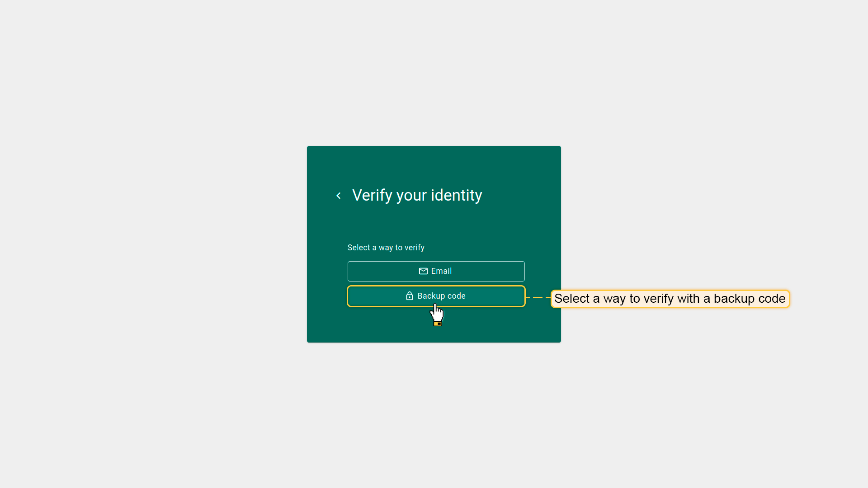Click the lock icon beside Backup code
Viewport: 868px width, 488px height.
[410, 296]
